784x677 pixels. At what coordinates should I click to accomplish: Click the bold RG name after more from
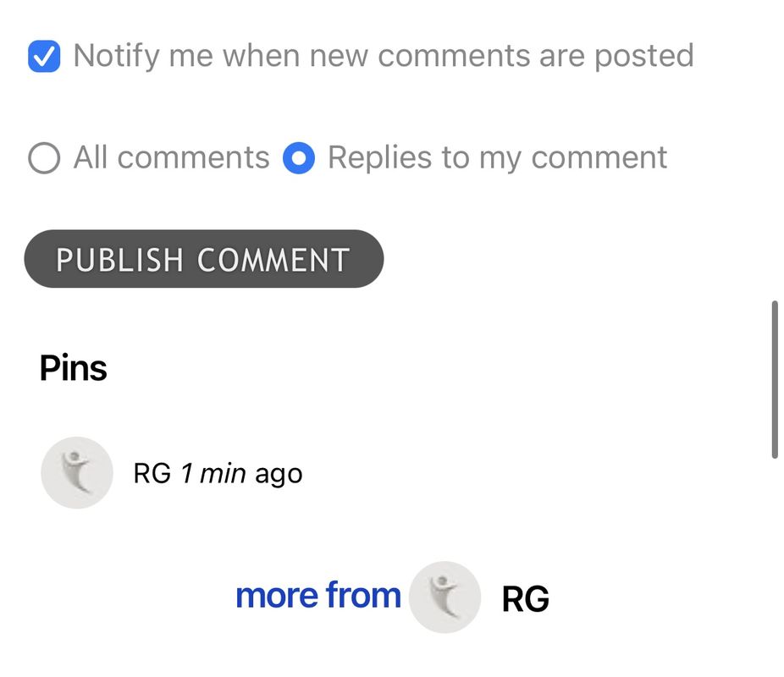(525, 598)
